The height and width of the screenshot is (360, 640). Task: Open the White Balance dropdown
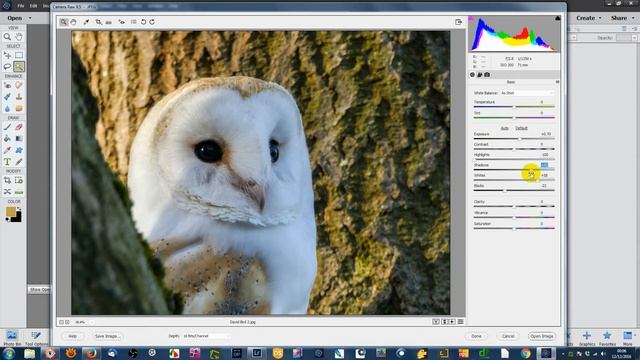[527, 93]
